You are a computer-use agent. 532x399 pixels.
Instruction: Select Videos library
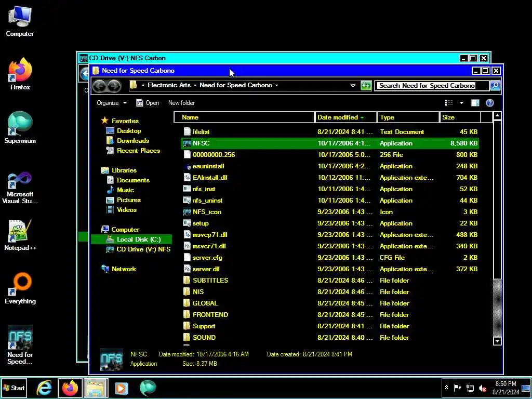[x=122, y=210]
